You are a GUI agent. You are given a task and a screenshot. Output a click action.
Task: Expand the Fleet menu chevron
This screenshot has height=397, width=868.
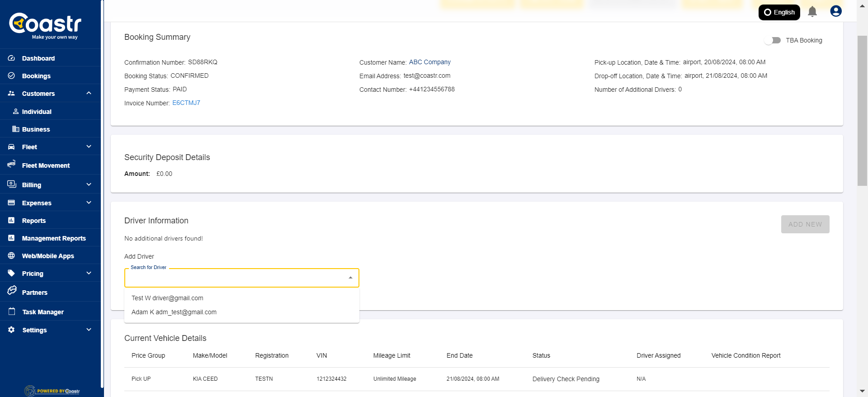(x=89, y=147)
